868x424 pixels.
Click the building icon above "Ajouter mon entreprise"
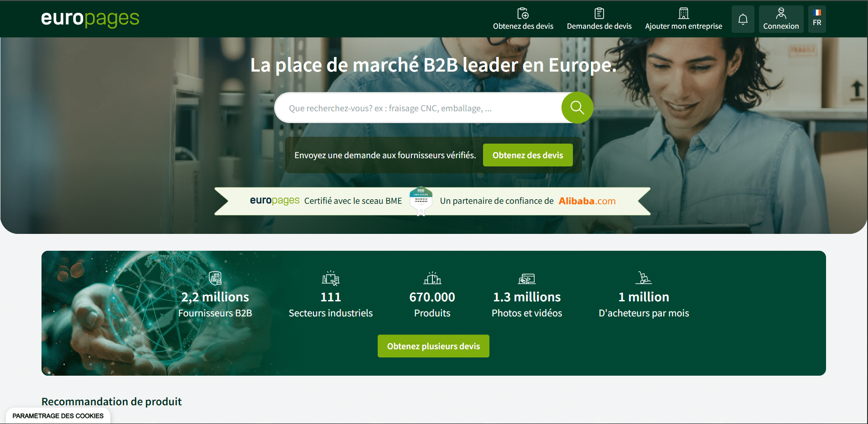pos(683,13)
